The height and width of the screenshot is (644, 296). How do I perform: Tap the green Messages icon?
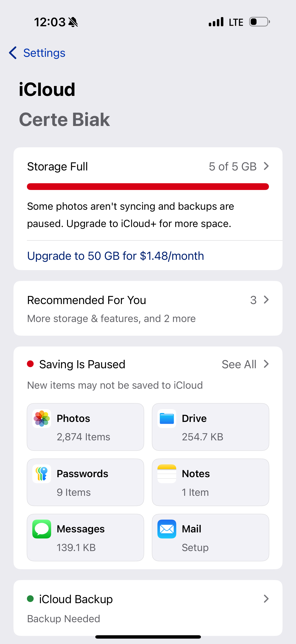[42, 529]
